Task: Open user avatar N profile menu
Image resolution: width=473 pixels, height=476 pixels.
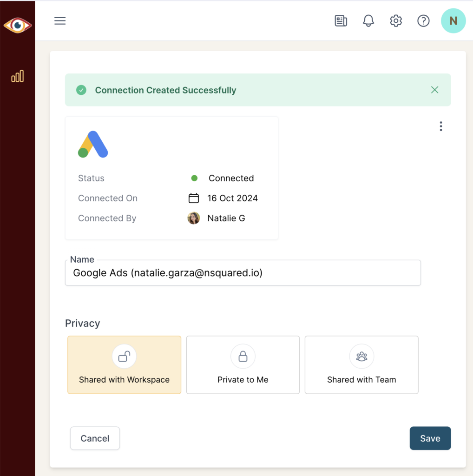Action: [x=453, y=21]
